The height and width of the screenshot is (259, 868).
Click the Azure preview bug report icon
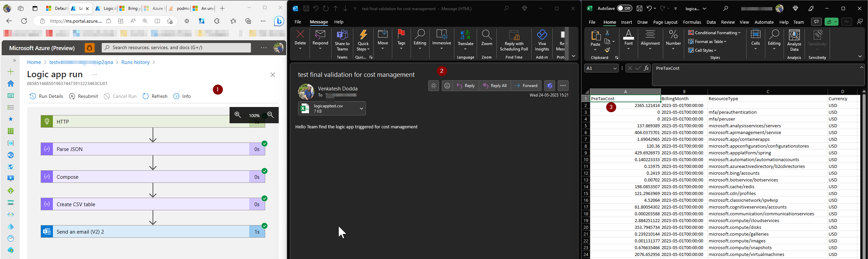pos(90,48)
